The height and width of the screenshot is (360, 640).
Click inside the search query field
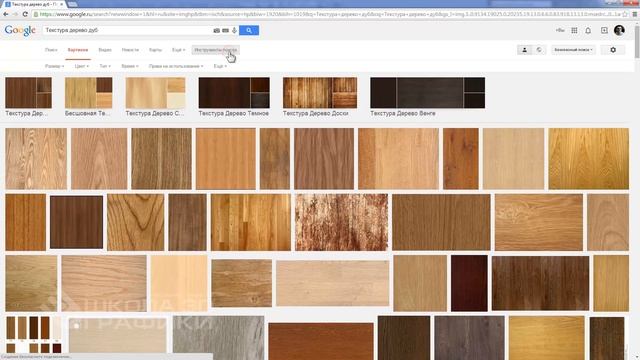coord(127,30)
